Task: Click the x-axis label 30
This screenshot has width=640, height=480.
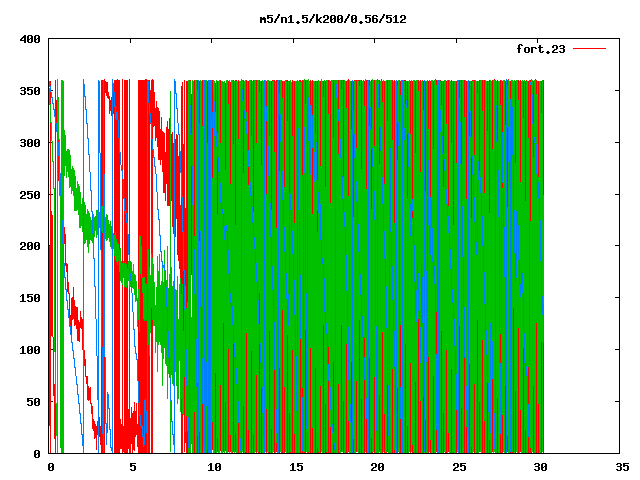Action: (540, 467)
